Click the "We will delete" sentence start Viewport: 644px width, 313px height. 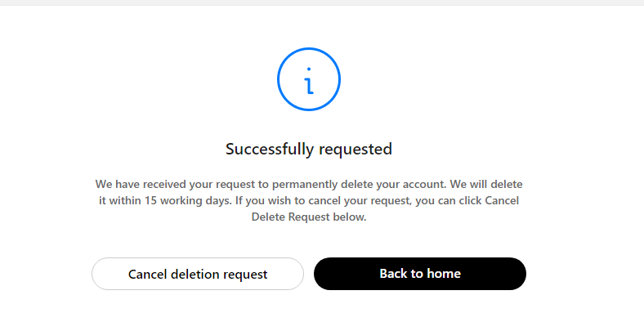486,184
